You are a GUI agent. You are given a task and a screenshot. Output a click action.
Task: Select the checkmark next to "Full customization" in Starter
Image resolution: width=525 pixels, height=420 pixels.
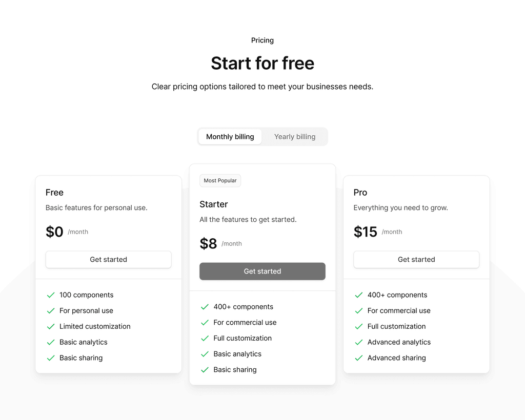tap(204, 338)
